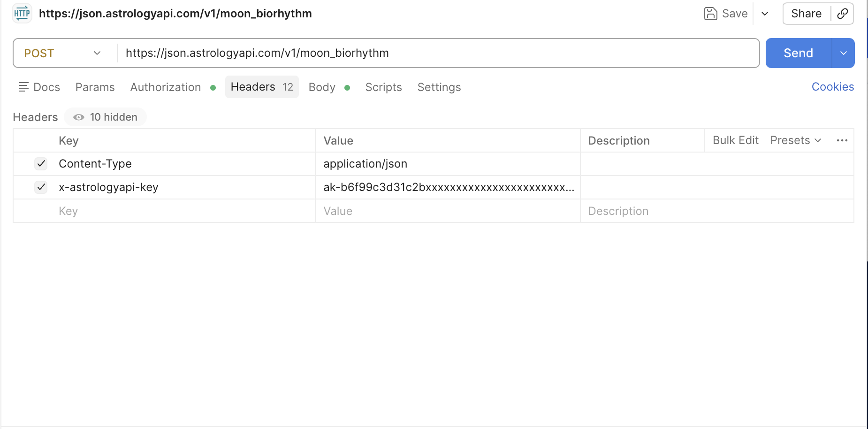
Task: Switch to the Authorization tab
Action: point(166,87)
